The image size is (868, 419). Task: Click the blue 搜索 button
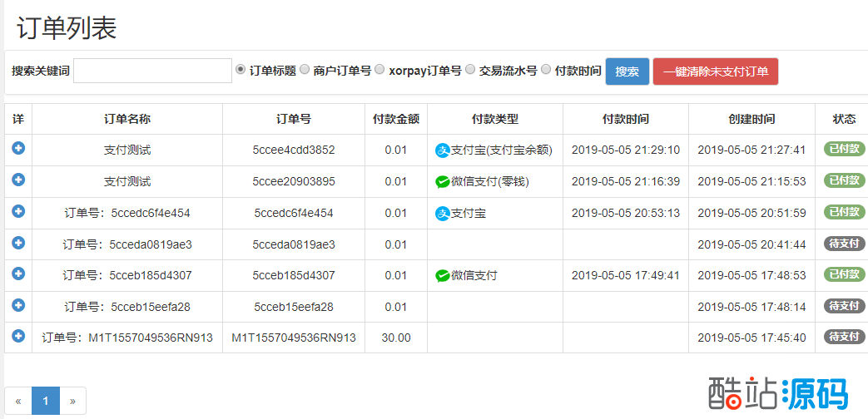(627, 71)
